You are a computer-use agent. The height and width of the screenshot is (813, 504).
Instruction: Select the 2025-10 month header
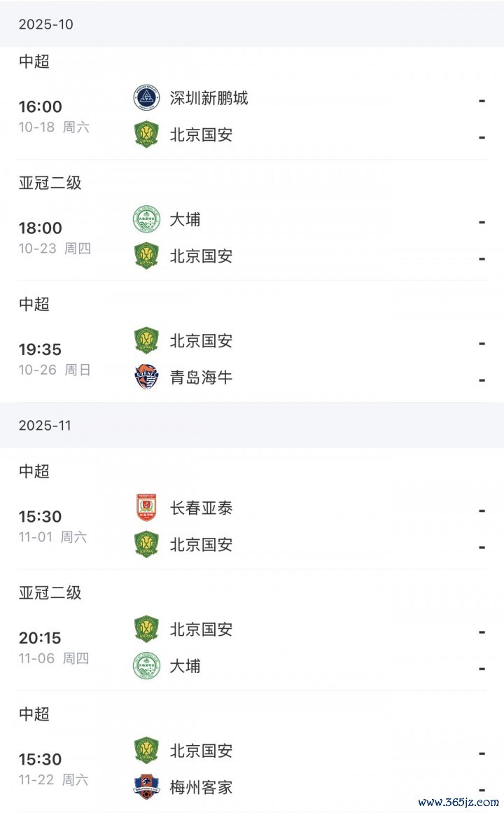point(46,25)
